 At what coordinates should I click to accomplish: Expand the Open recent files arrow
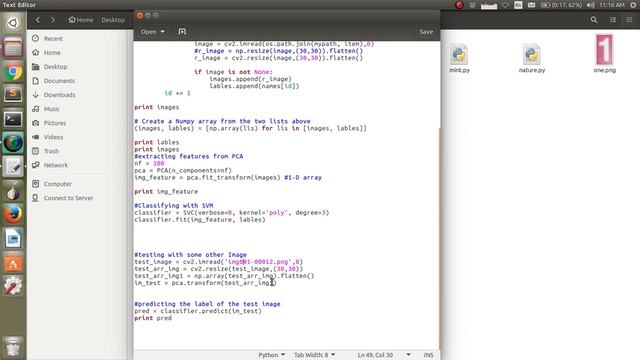tap(162, 31)
